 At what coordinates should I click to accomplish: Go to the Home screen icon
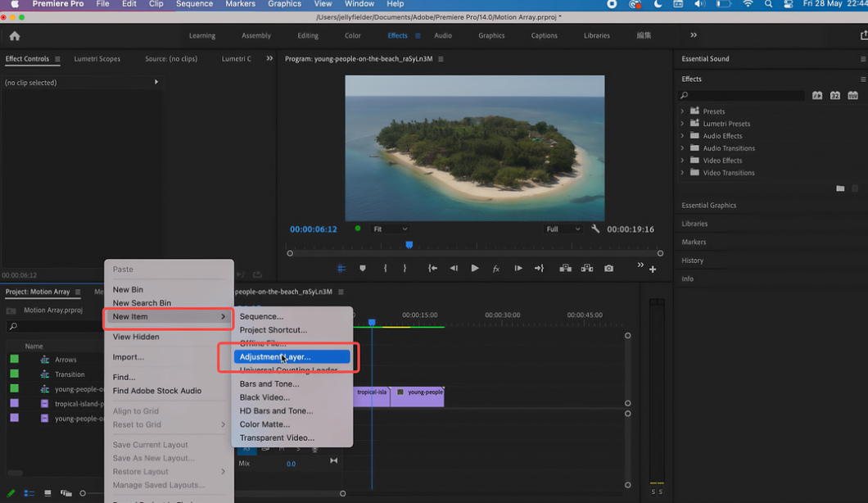click(x=15, y=36)
